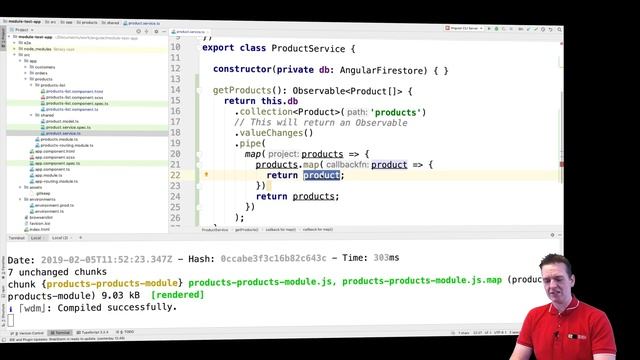Open app.component.spec.ts file
Image resolution: width=640 pixels, height=360 pixels.
[x=55, y=163]
